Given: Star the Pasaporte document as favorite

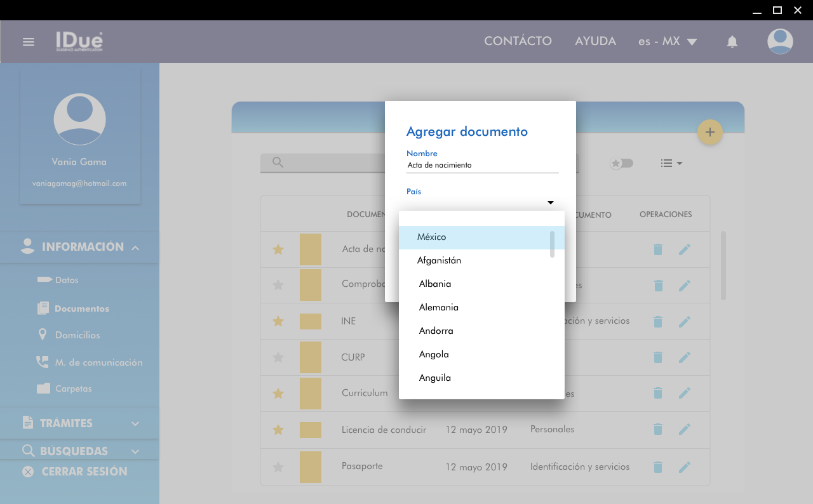Looking at the screenshot, I should (278, 467).
